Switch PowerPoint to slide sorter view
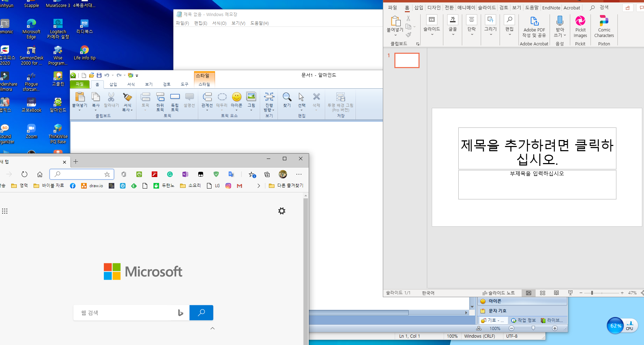 (543, 293)
